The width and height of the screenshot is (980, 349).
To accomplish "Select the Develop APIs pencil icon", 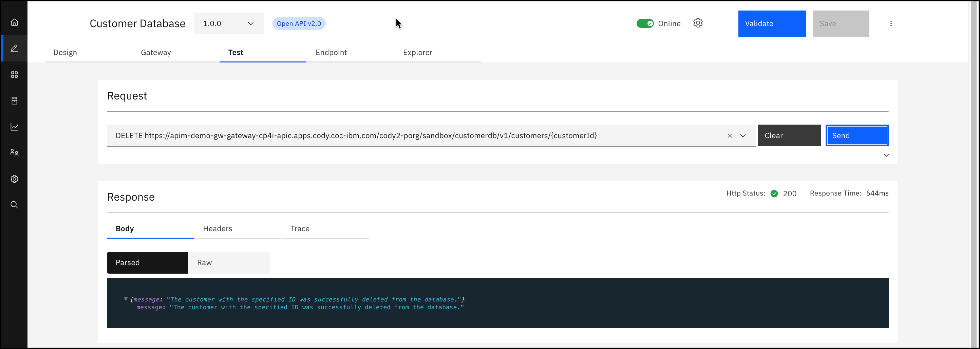I will click(14, 48).
